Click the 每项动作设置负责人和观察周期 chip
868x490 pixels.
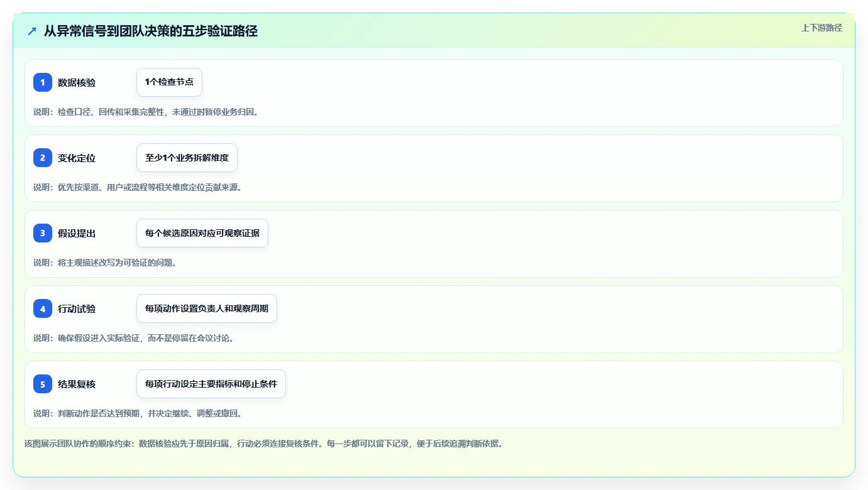pyautogui.click(x=207, y=308)
